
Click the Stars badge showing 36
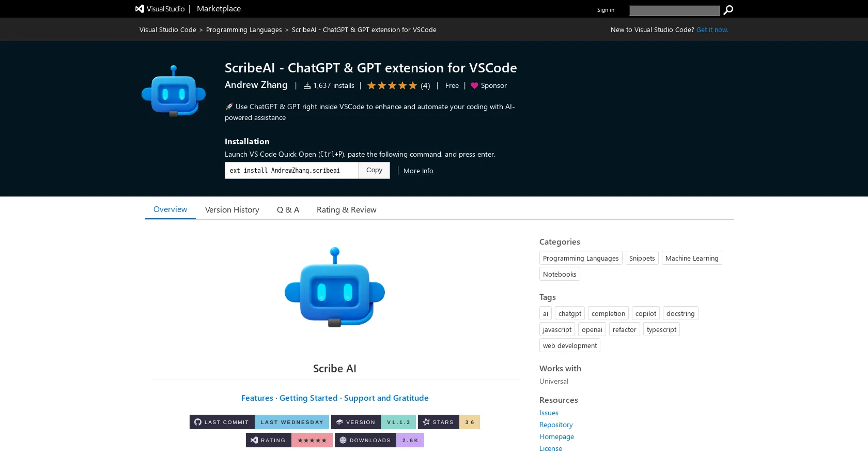(x=448, y=422)
